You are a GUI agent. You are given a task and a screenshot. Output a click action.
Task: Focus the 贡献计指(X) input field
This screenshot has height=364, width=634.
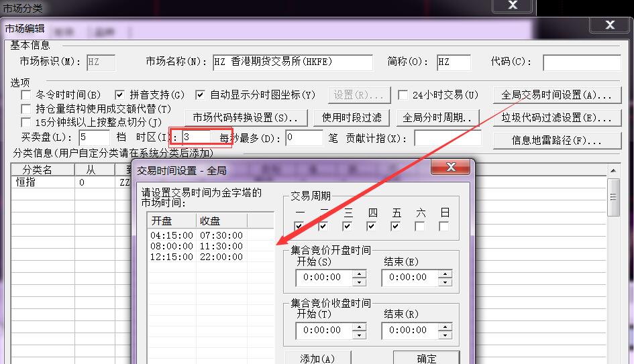(447, 138)
